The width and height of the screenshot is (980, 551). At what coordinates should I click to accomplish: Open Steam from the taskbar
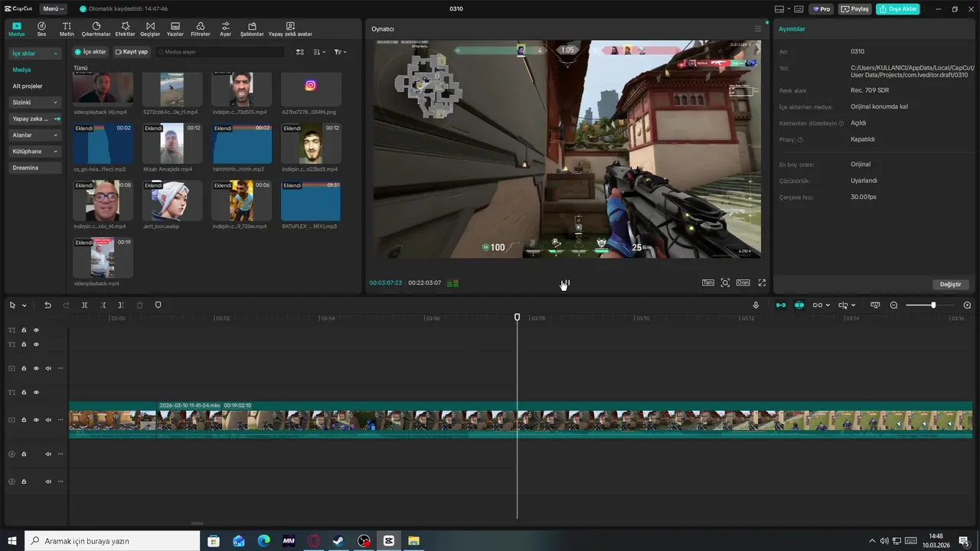(338, 541)
